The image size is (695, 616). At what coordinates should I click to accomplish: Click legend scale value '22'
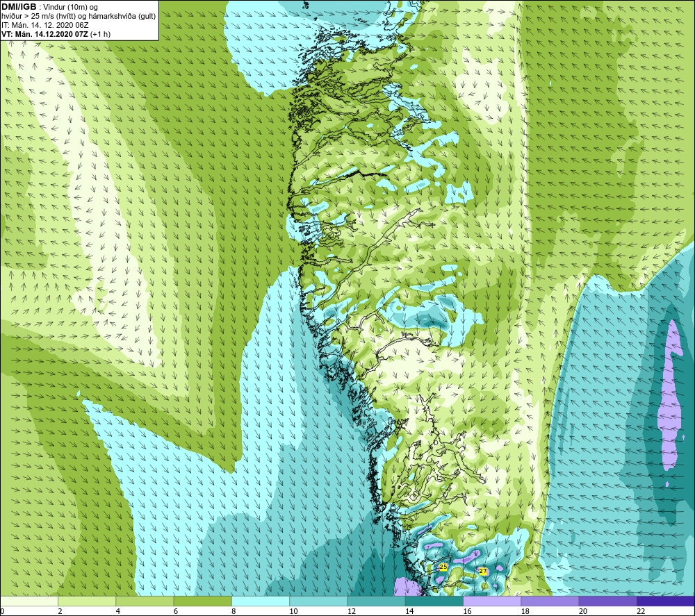pos(641,612)
